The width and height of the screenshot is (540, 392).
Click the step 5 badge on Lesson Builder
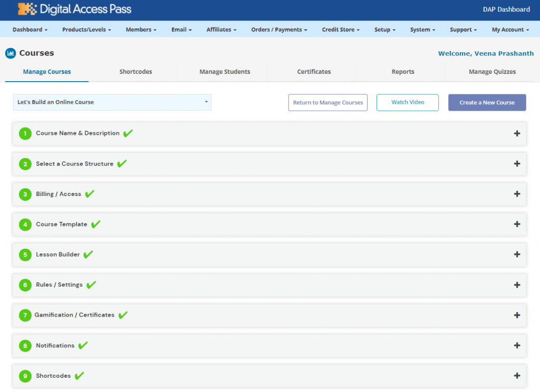(x=25, y=254)
